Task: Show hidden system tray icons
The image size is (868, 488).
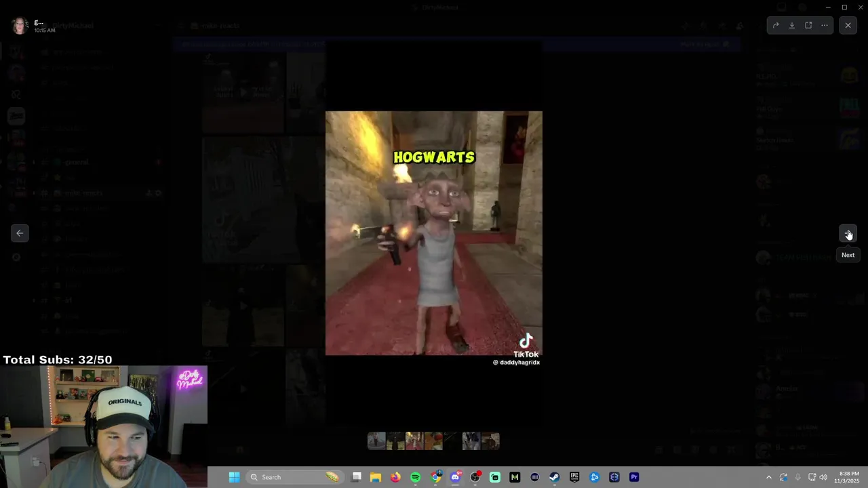Action: pyautogui.click(x=768, y=477)
